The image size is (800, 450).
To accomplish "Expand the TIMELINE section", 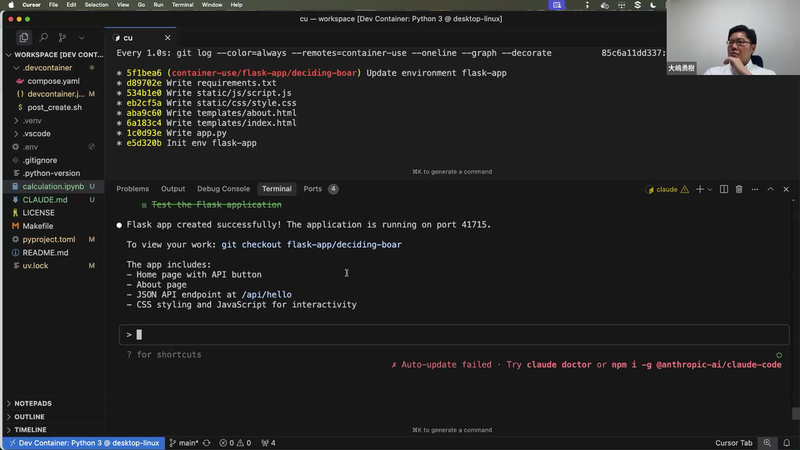I will 30,430.
